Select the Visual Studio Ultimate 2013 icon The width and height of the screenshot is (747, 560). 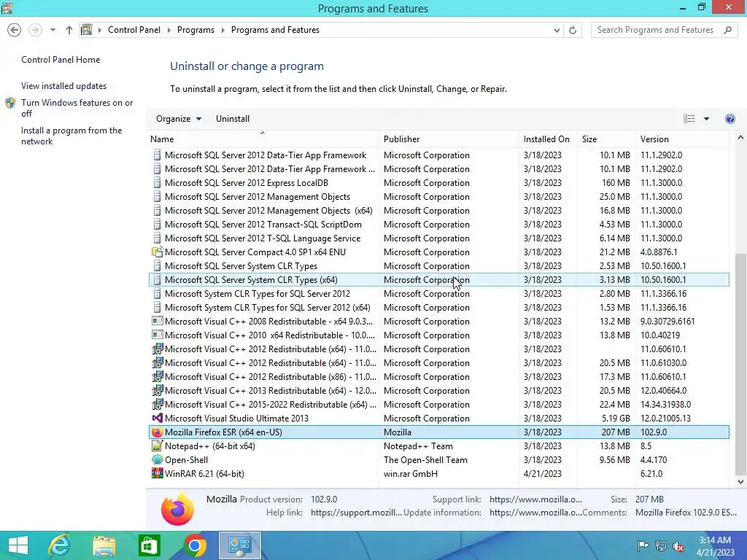click(x=157, y=418)
